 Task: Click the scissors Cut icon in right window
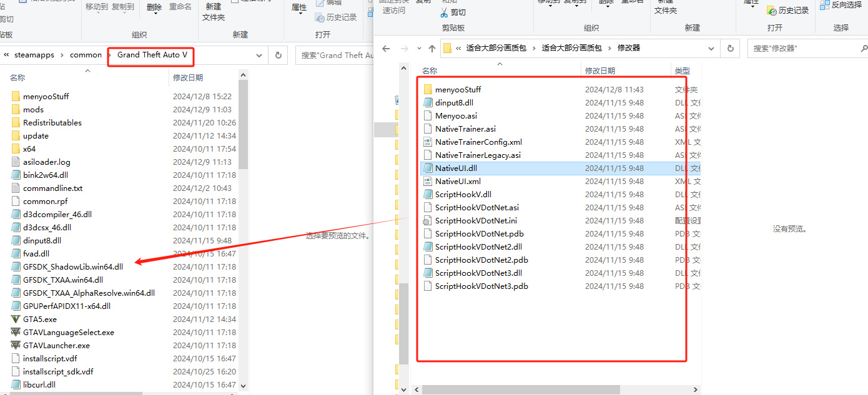click(x=444, y=12)
